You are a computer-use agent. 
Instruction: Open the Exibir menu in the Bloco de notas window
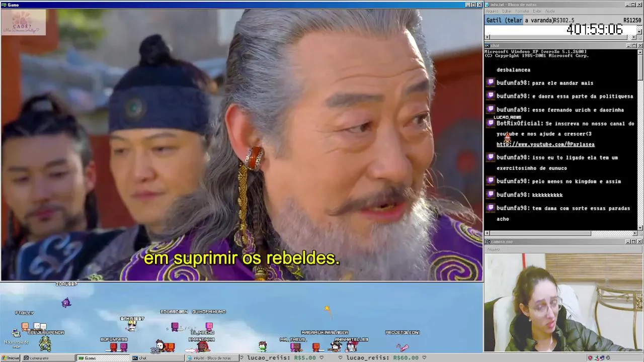click(537, 11)
